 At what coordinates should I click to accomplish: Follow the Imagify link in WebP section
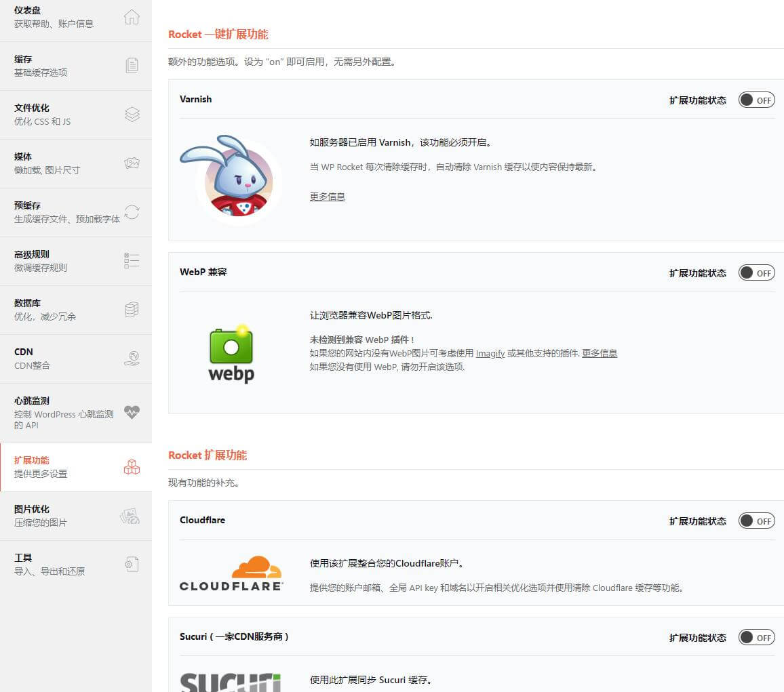490,353
